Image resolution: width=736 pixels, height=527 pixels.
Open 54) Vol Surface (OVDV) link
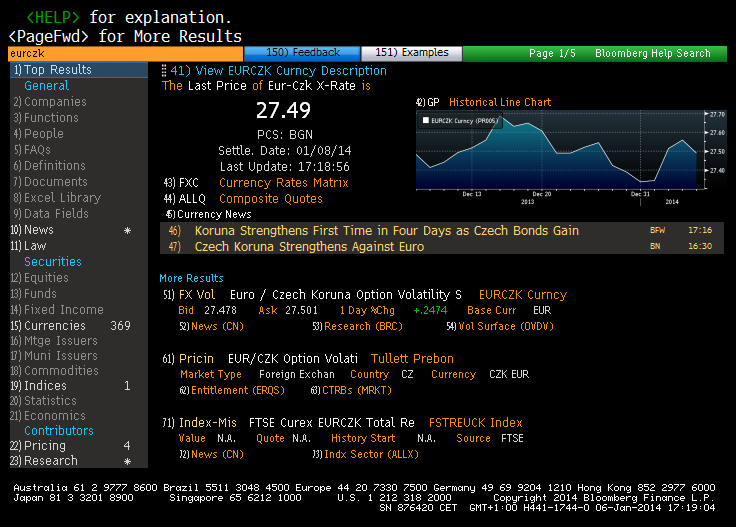[x=500, y=327]
